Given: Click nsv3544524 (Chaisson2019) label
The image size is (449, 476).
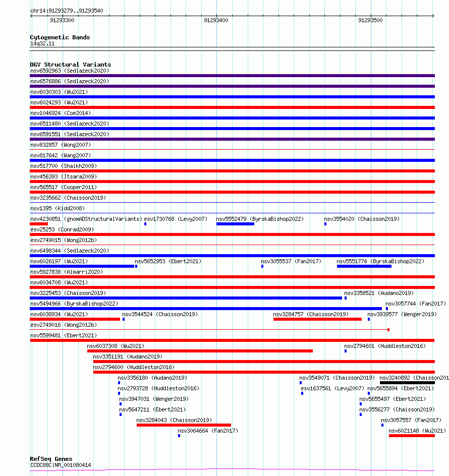Looking at the screenshot, I should [x=160, y=315].
